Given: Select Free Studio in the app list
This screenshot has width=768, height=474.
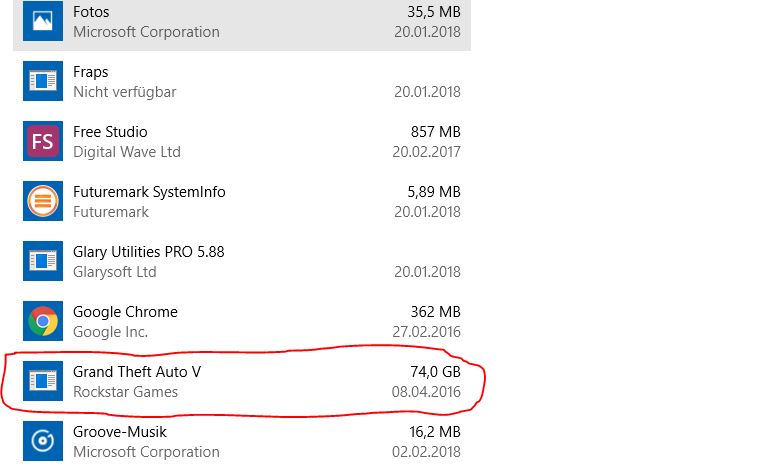Looking at the screenshot, I should pyautogui.click(x=110, y=132).
